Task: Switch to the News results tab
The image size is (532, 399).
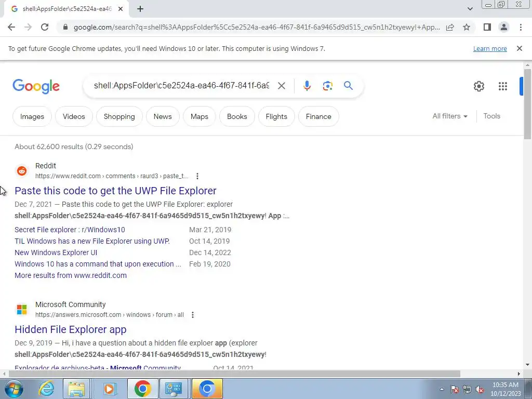Action: point(163,116)
